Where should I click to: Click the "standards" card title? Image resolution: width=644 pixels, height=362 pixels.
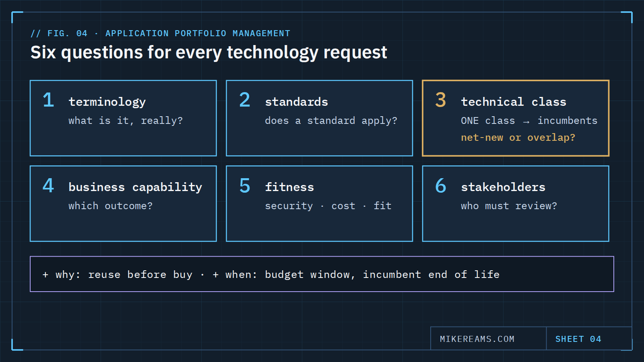tap(296, 102)
